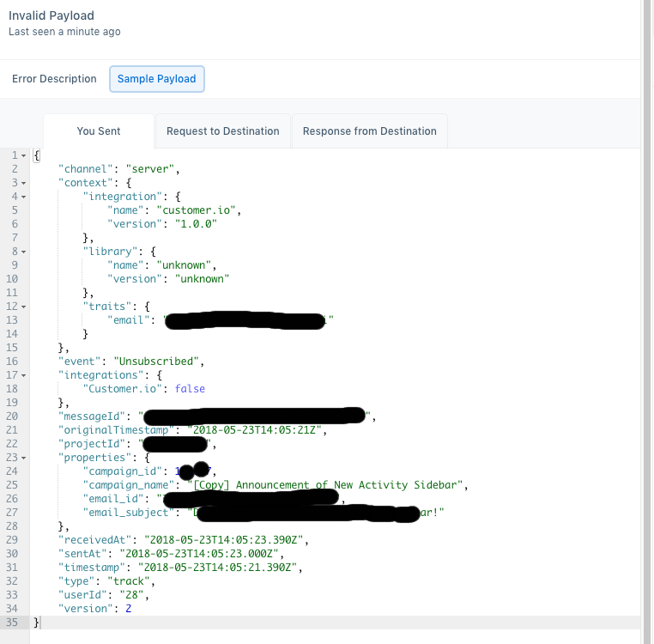654x644 pixels.
Task: Click the originalTimestamp value "2018-05-23T14:05:21Z"
Action: pos(254,430)
